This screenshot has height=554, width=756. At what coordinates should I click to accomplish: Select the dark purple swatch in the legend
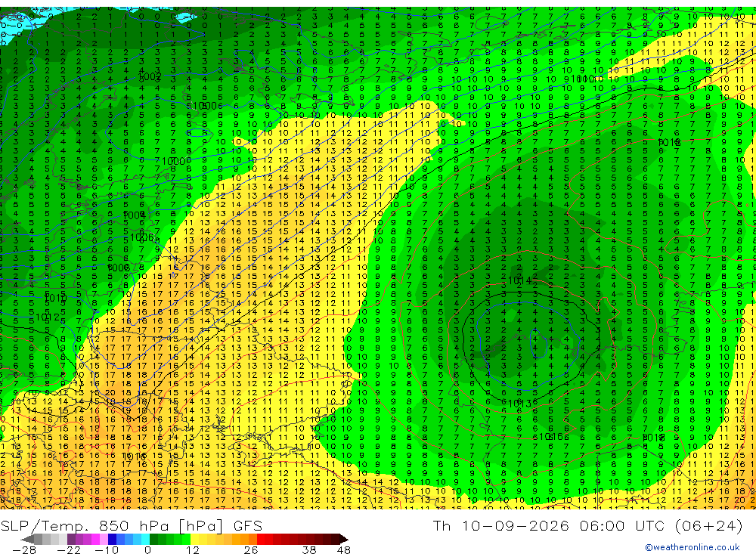(x=71, y=539)
